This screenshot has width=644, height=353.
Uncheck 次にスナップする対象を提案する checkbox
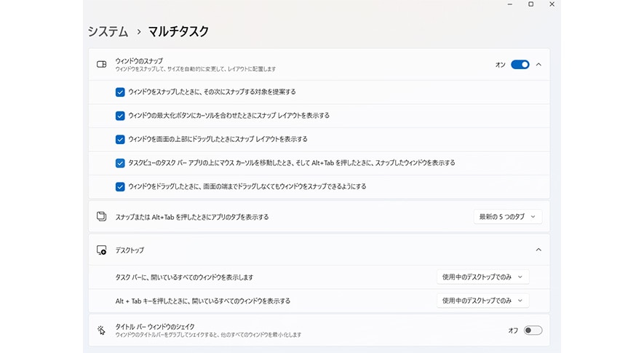pyautogui.click(x=120, y=92)
